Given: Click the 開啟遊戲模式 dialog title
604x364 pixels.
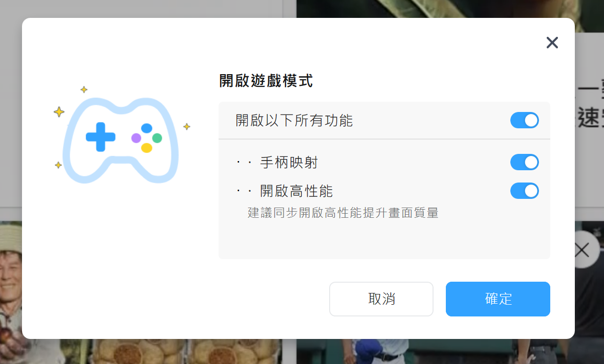Looking at the screenshot, I should tap(266, 81).
